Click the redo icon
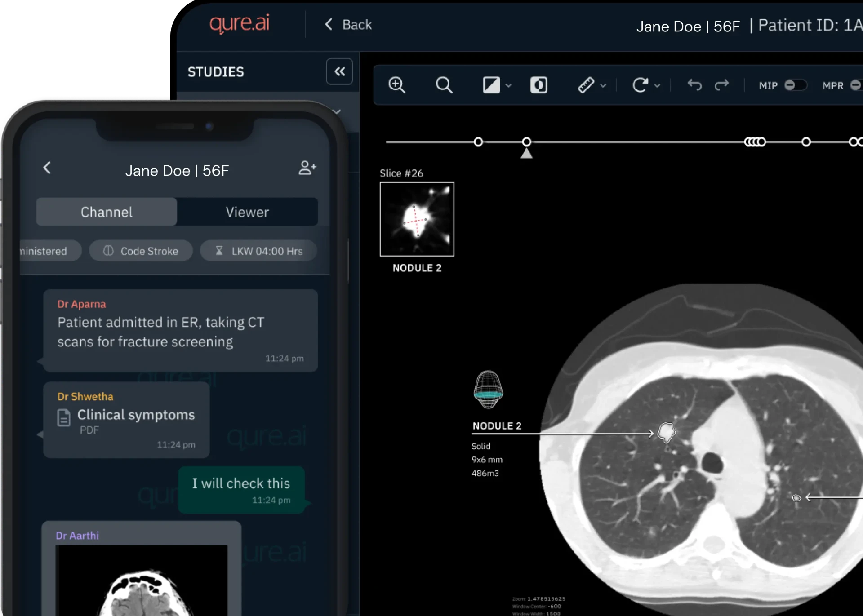This screenshot has height=616, width=863. pos(722,85)
